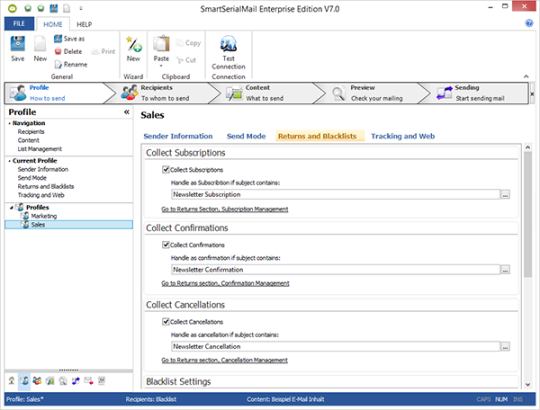Open the Tracking and Web tab
540x410 pixels.
(403, 136)
